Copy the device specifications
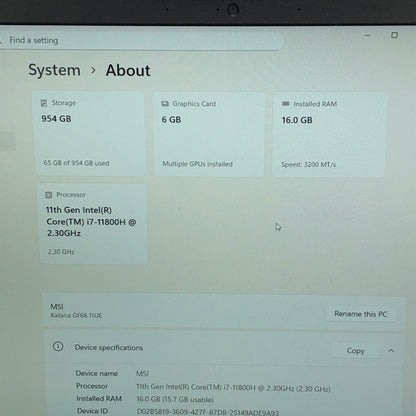The height and width of the screenshot is (416, 416). tap(355, 351)
